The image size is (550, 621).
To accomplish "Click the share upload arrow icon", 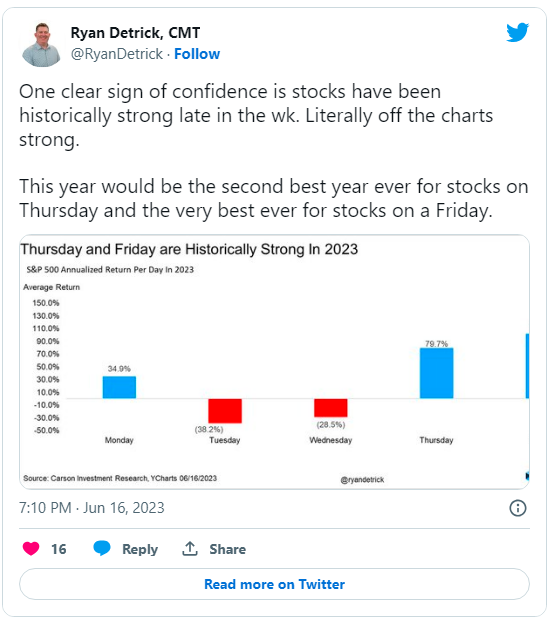I will [x=190, y=549].
